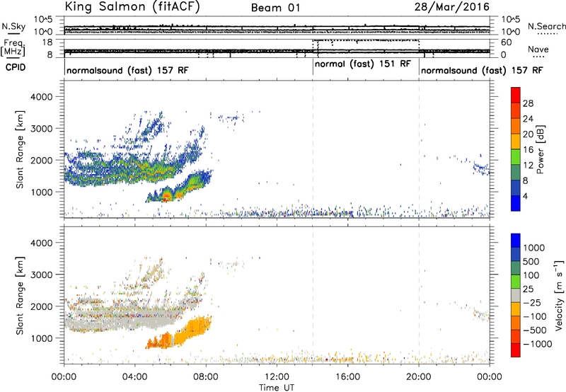The image size is (566, 392).
Task: Pick the dark blue top segment of velocity colorbar
Action: click(516, 241)
